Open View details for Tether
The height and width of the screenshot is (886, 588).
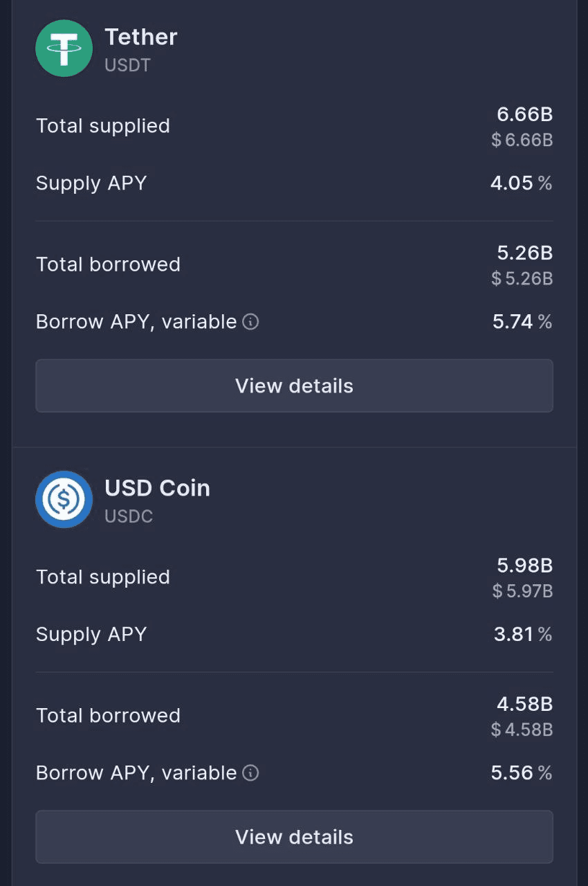click(x=294, y=386)
